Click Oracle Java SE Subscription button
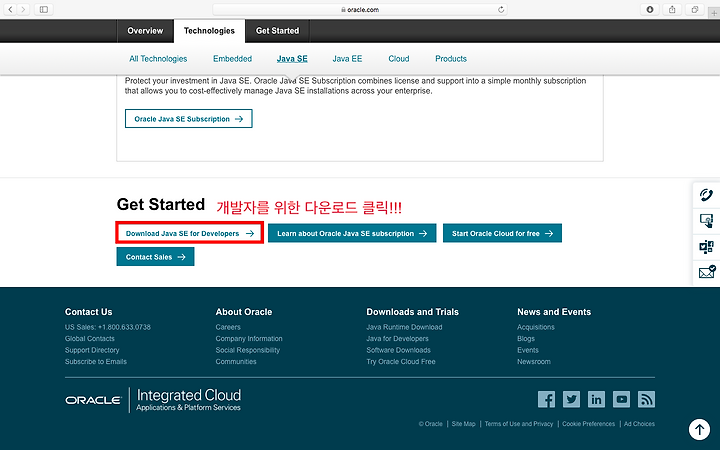Image resolution: width=720 pixels, height=450 pixels. 189,118
